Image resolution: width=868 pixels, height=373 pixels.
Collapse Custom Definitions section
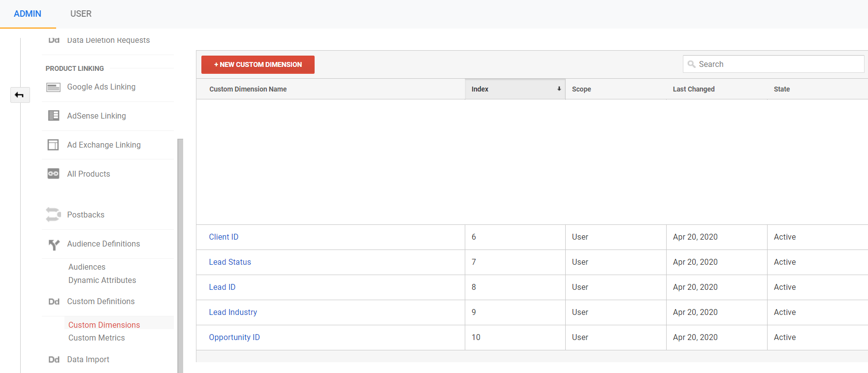click(x=101, y=302)
